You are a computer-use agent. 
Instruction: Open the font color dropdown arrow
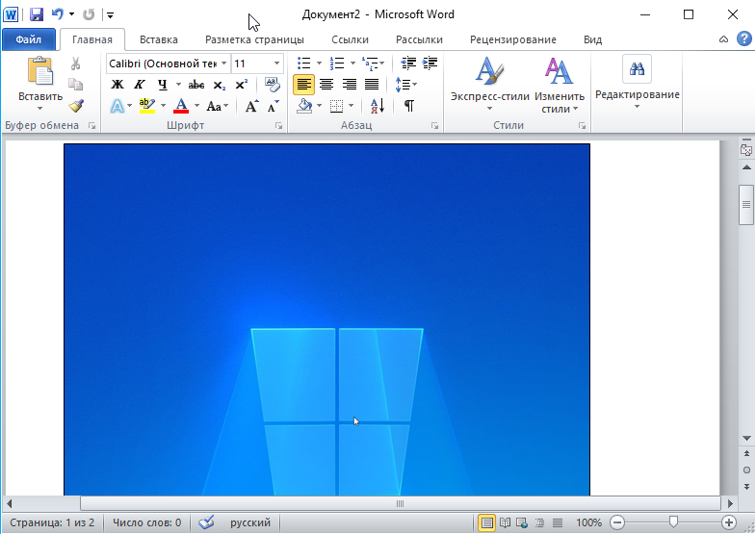coord(196,106)
